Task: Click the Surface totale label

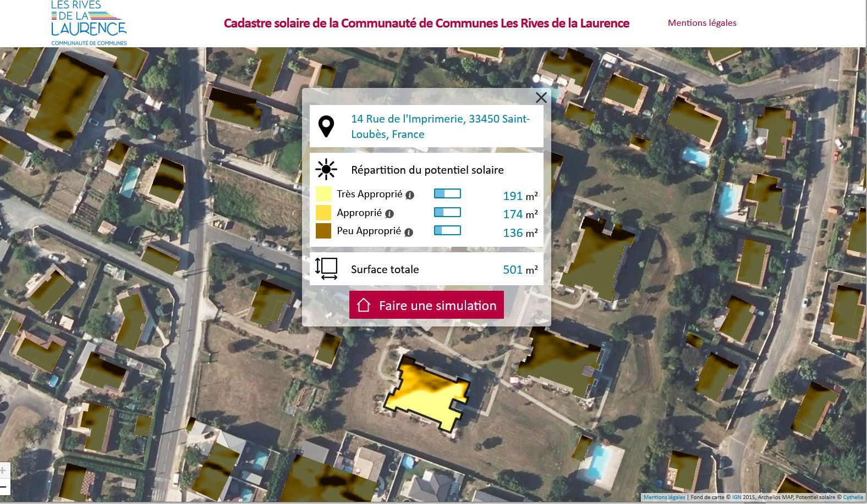Action: (x=385, y=269)
